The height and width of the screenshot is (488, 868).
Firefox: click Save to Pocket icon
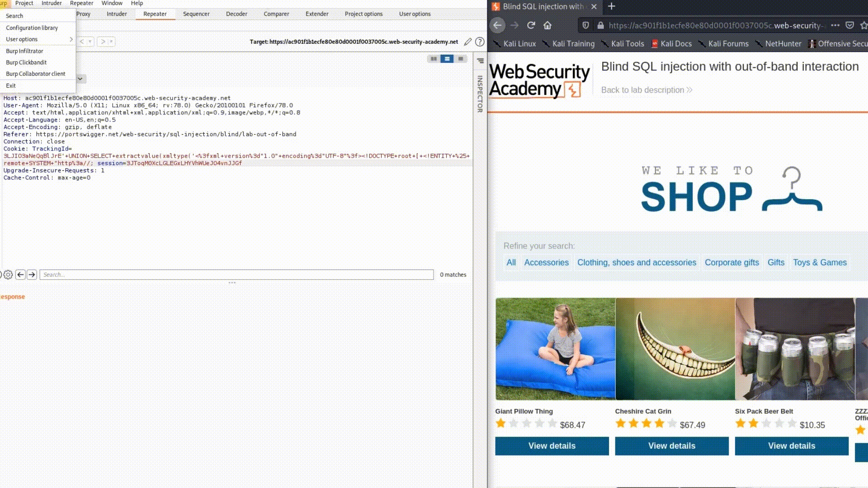click(x=850, y=25)
